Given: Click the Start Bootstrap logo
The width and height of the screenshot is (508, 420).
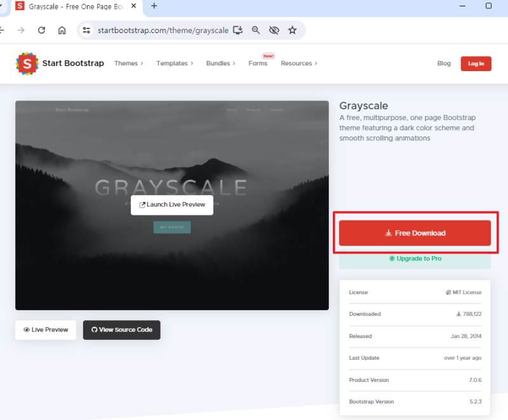Looking at the screenshot, I should (60, 64).
